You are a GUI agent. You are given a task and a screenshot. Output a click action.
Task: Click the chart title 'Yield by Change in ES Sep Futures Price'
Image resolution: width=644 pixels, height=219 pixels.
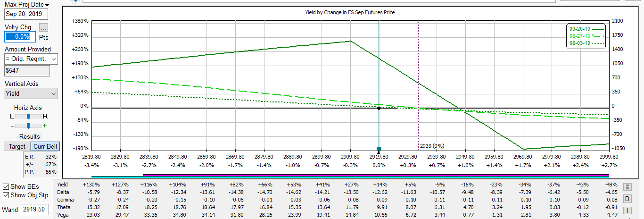click(x=350, y=12)
